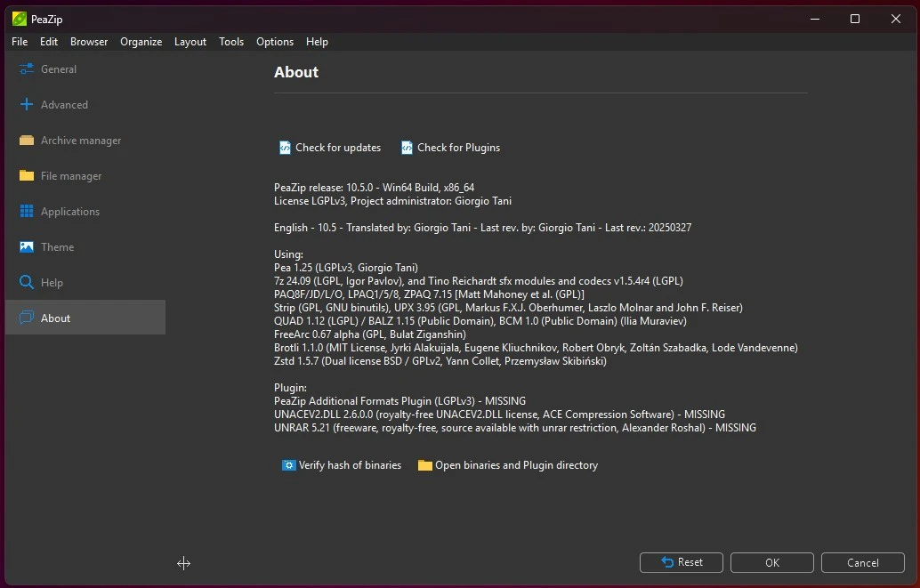Open the Edit menu
Viewport: 920px width, 588px height.
pyautogui.click(x=49, y=42)
